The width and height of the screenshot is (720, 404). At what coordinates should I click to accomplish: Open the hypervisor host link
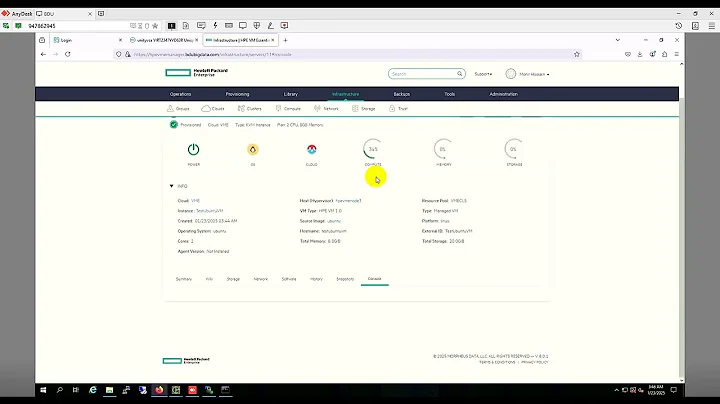point(348,201)
